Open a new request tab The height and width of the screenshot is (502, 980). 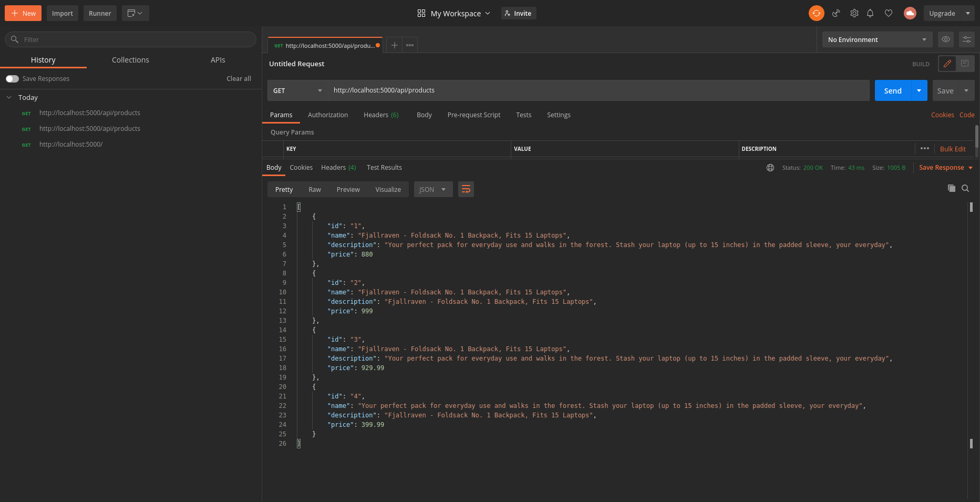coord(394,45)
